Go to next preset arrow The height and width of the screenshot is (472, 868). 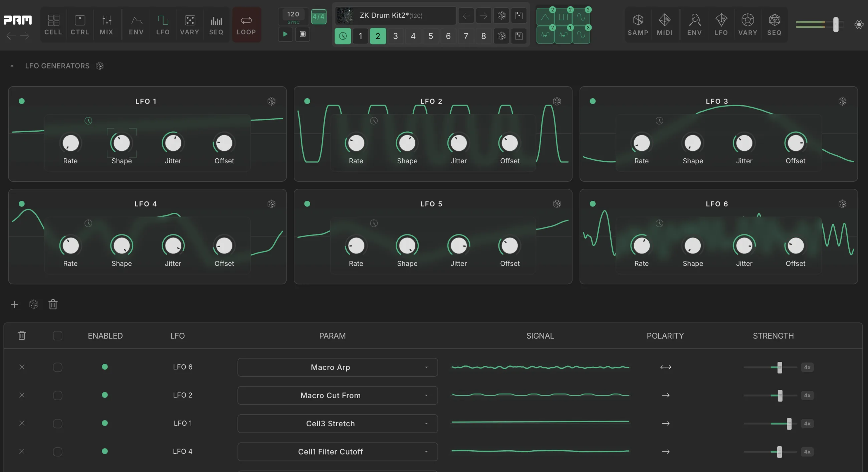(483, 15)
